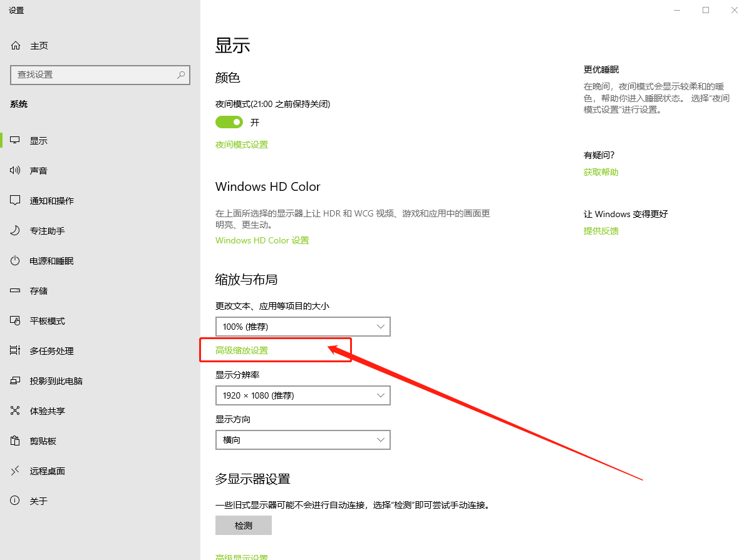749x560 pixels.
Task: Click inside the 查找设置 search box
Action: pos(100,74)
